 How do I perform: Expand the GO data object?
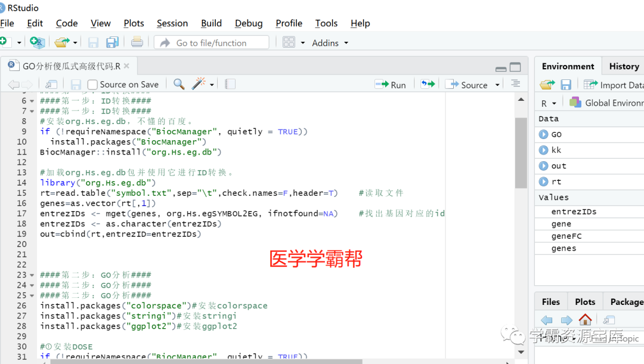pyautogui.click(x=543, y=134)
